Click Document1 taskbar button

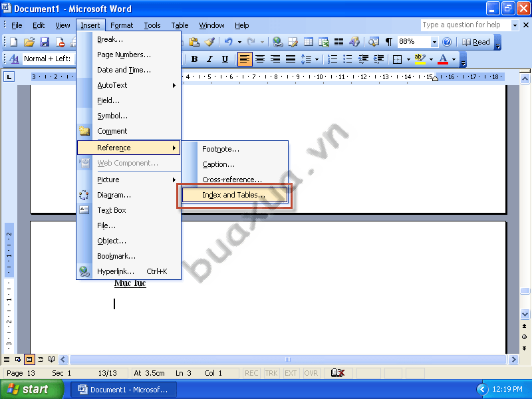click(x=124, y=390)
